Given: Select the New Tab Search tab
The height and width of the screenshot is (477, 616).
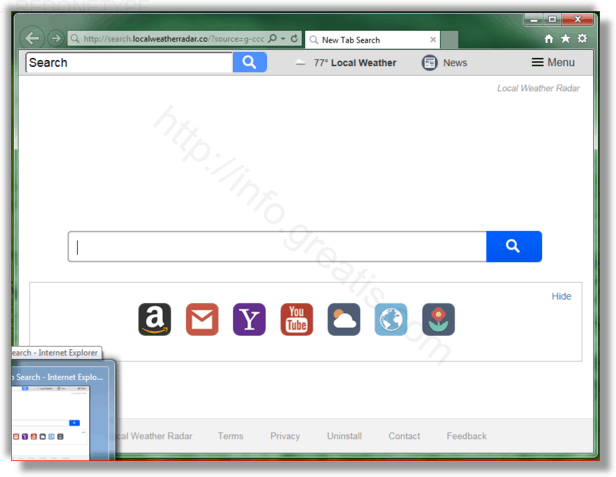Looking at the screenshot, I should [x=372, y=40].
